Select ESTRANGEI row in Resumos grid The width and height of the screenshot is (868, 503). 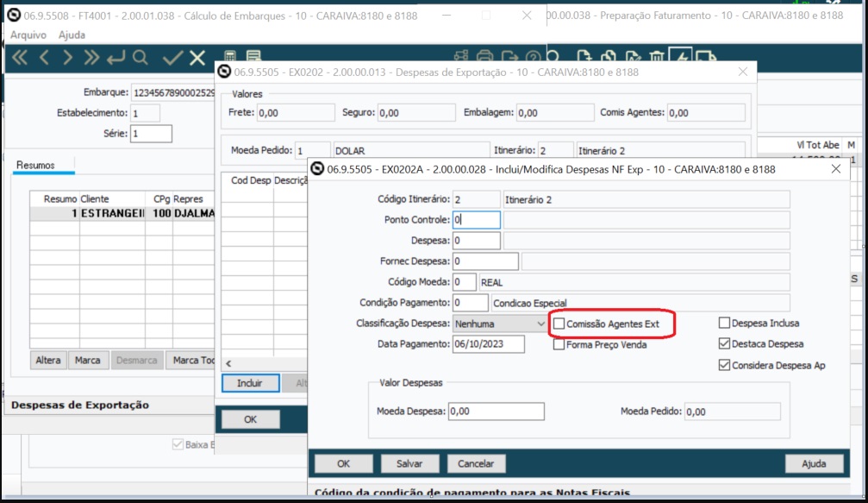pyautogui.click(x=122, y=213)
